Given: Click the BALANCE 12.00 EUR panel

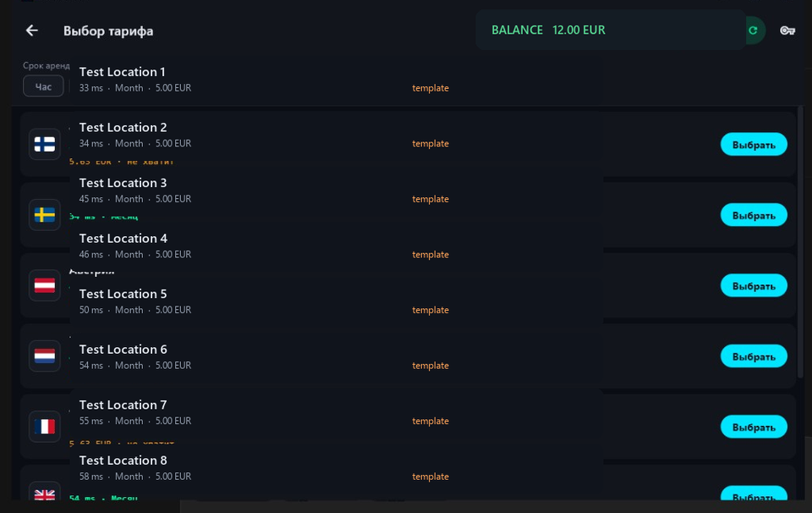Looking at the screenshot, I should 611,30.
